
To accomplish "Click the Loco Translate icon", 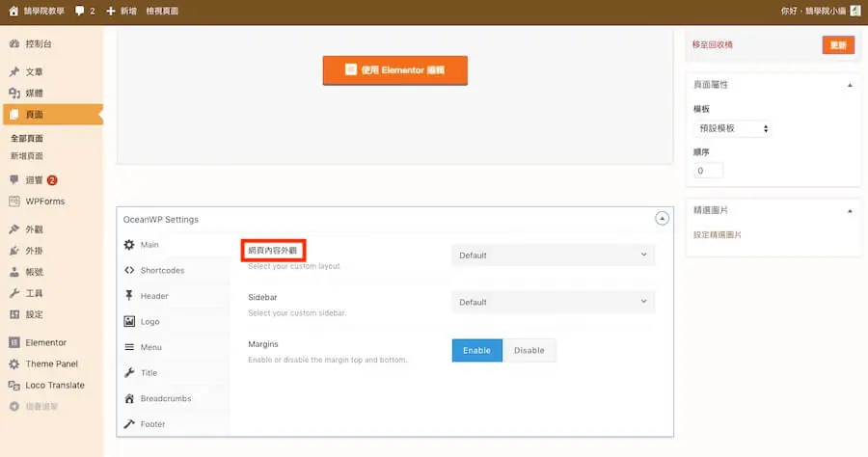I will click(14, 385).
